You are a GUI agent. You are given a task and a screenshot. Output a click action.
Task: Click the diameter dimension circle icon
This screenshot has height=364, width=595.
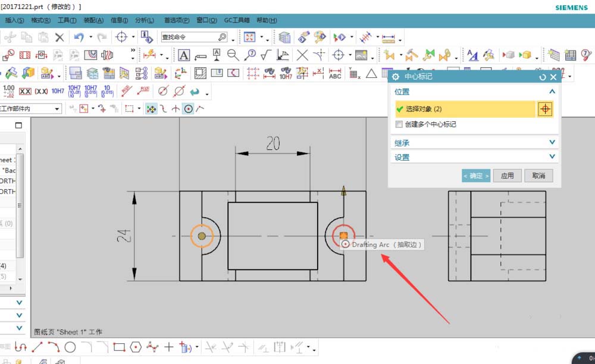[163, 92]
